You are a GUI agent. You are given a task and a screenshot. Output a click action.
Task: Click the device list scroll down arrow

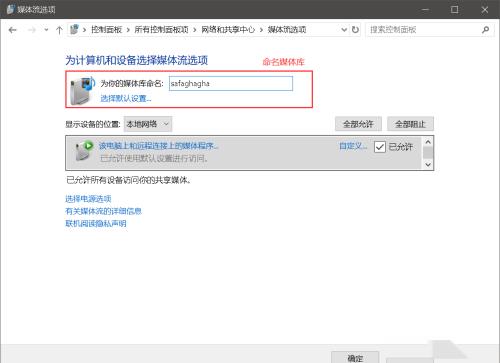pyautogui.click(x=428, y=164)
